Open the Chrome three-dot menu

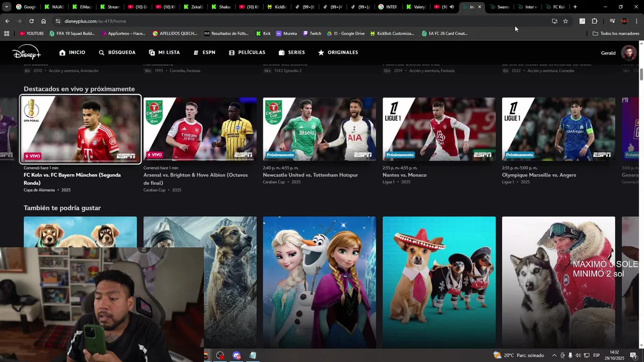coord(637,21)
